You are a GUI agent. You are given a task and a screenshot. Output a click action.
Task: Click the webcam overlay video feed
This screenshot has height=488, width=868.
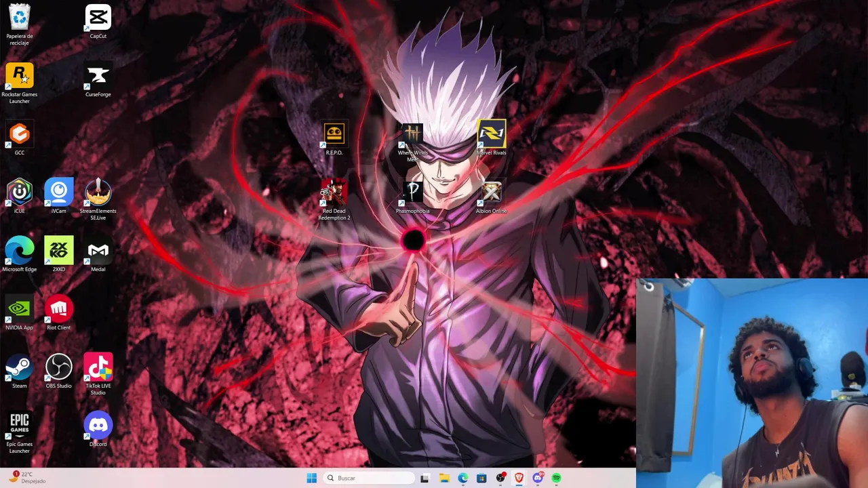coord(752,383)
